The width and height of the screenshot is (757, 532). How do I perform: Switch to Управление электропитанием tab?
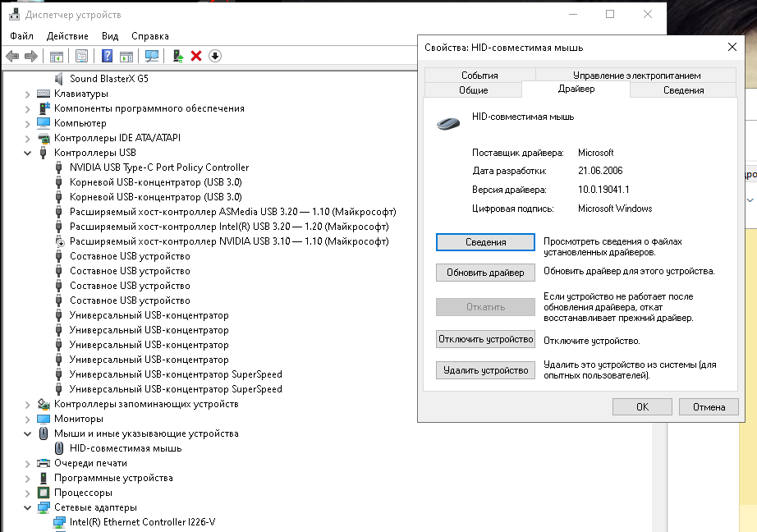click(636, 76)
